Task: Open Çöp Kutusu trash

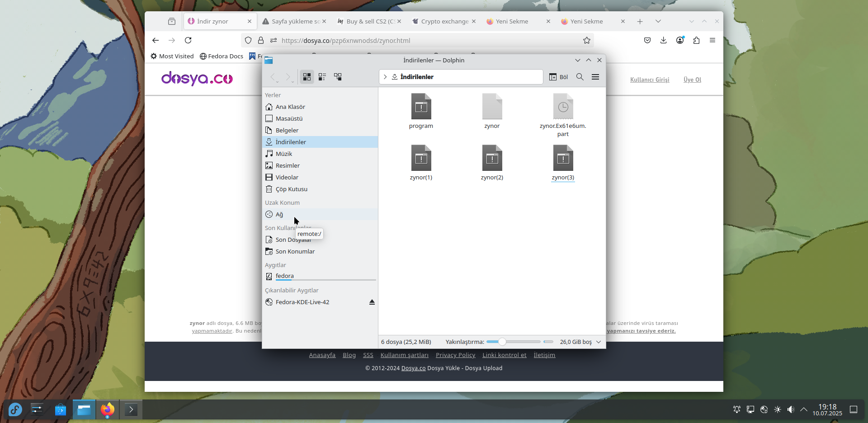Action: 320,189
